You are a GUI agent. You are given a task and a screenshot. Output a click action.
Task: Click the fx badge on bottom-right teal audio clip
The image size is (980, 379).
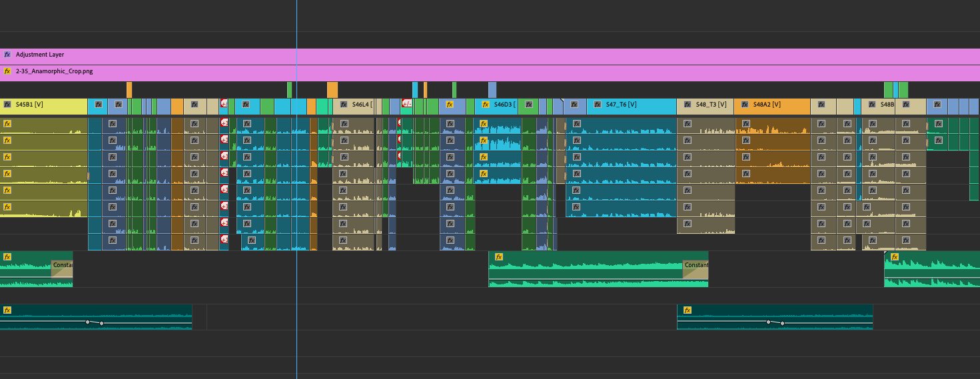point(687,310)
